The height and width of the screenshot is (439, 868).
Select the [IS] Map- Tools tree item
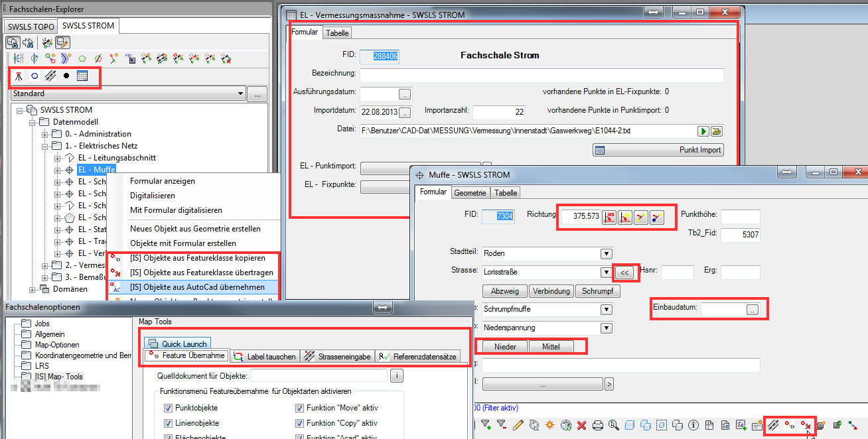(59, 377)
